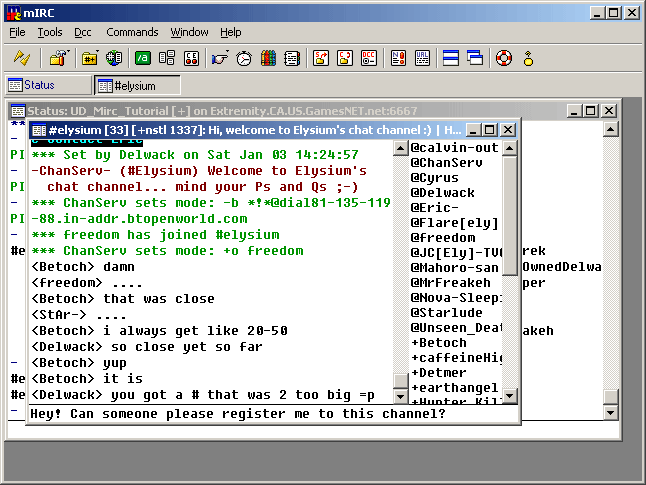Open the Commands menu
This screenshot has height=485, width=646.
[x=132, y=32]
